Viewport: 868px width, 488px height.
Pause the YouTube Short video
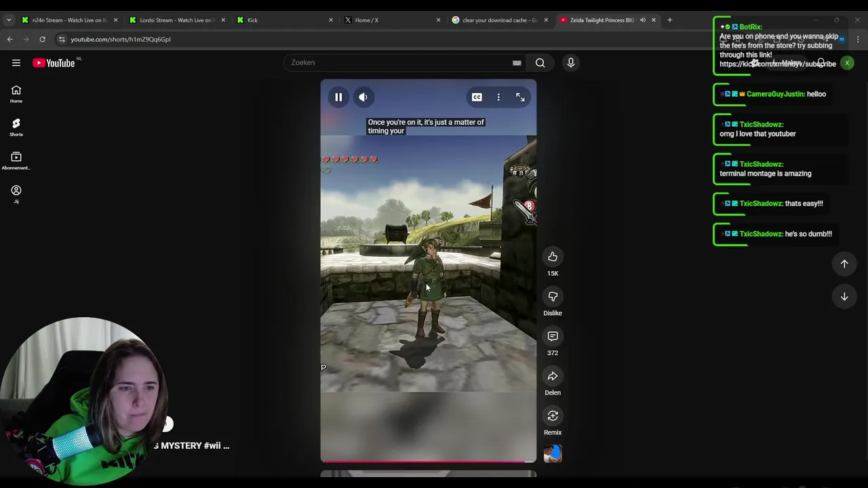point(338,97)
